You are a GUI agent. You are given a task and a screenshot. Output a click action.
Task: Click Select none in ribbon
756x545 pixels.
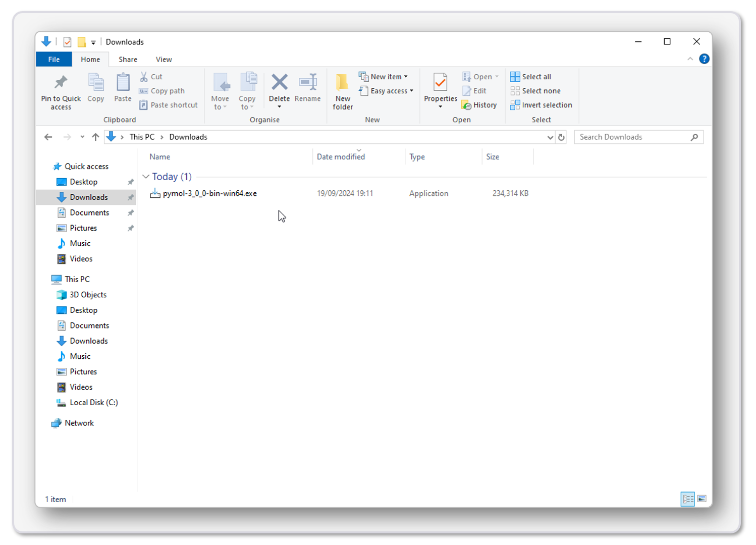coord(535,91)
